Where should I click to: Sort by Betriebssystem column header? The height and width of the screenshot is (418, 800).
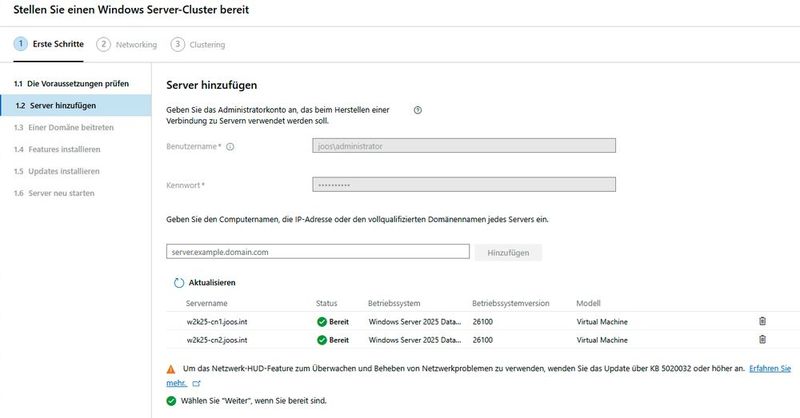[394, 303]
